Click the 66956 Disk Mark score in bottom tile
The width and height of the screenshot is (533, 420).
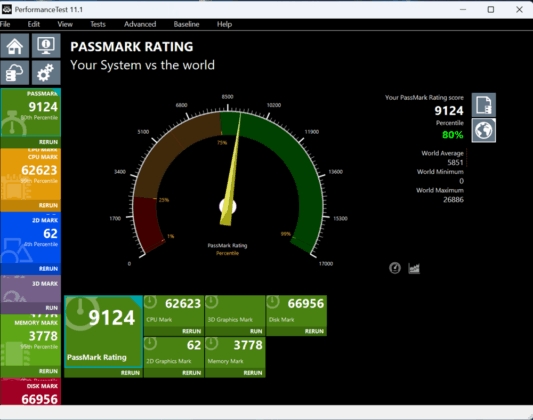pyautogui.click(x=306, y=303)
